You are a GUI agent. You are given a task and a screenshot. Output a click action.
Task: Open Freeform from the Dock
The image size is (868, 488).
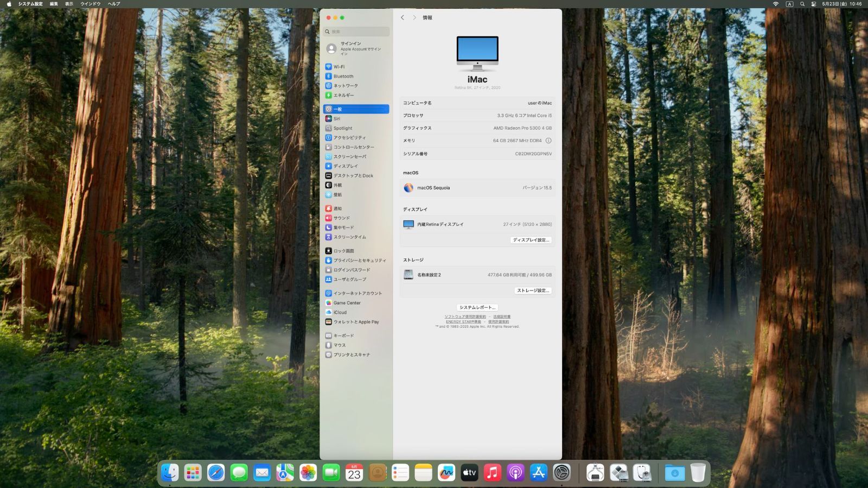click(446, 473)
